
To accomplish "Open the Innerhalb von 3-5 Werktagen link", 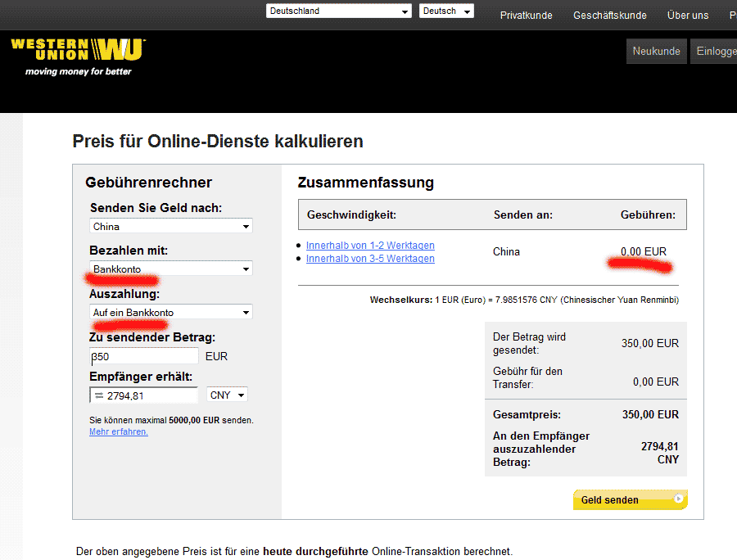I will click(370, 259).
